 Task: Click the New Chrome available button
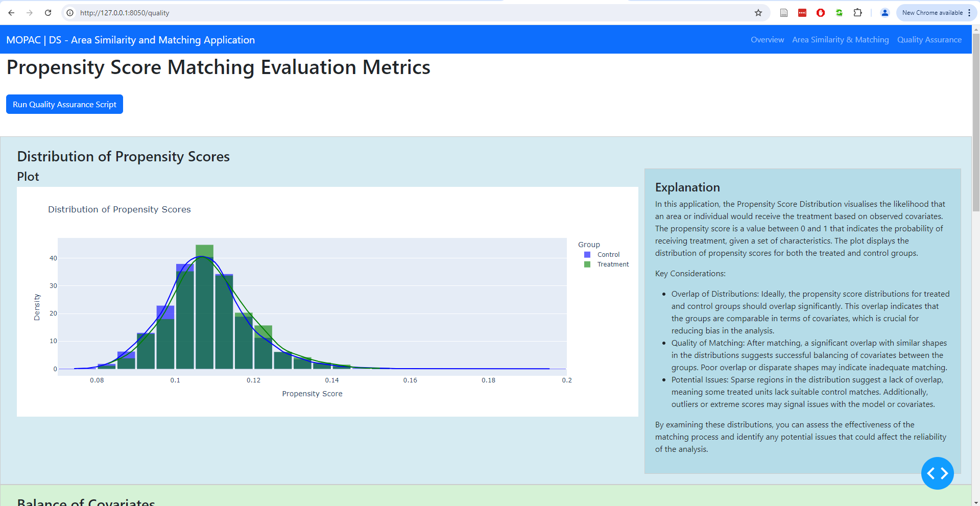[x=933, y=13]
